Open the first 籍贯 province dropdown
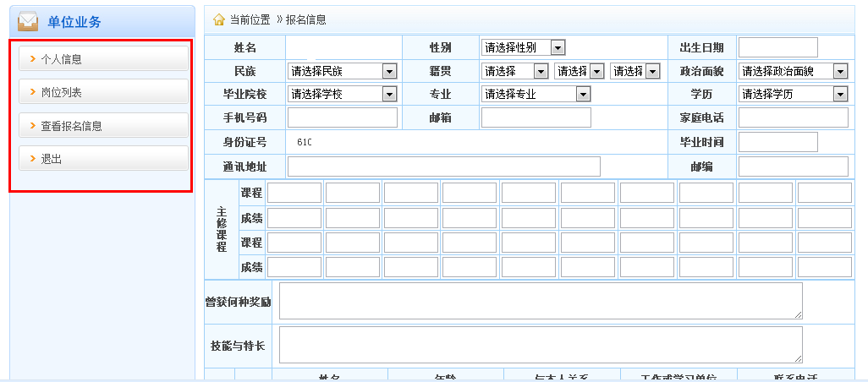This screenshot has height=382, width=868. [515, 71]
